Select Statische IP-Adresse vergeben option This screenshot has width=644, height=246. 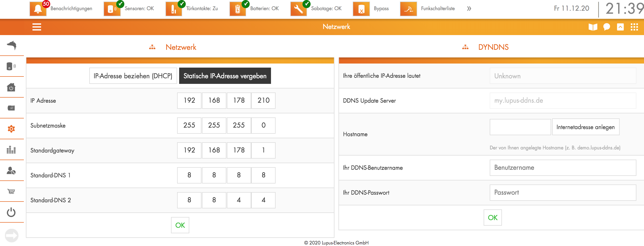[225, 76]
